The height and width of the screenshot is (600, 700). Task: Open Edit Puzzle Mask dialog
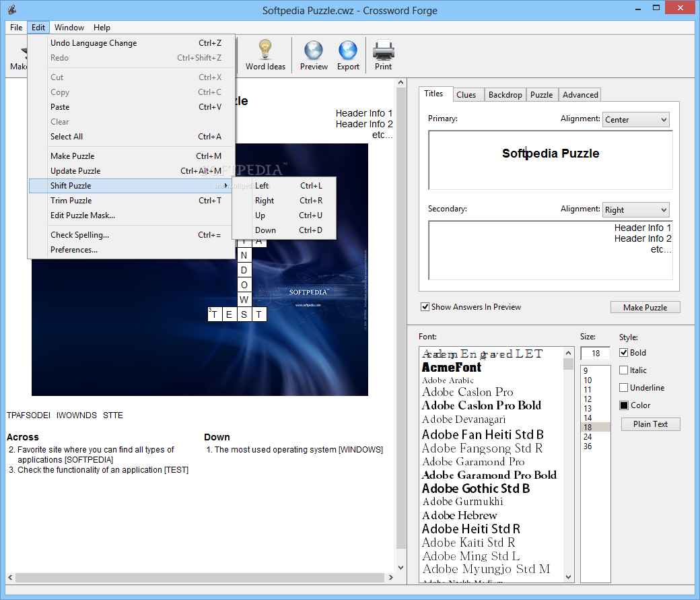coord(131,215)
